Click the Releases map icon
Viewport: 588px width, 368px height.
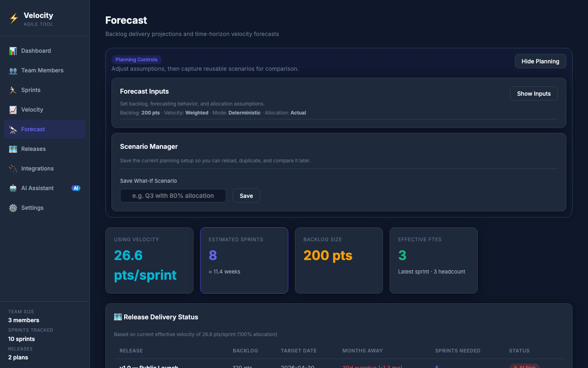click(13, 149)
